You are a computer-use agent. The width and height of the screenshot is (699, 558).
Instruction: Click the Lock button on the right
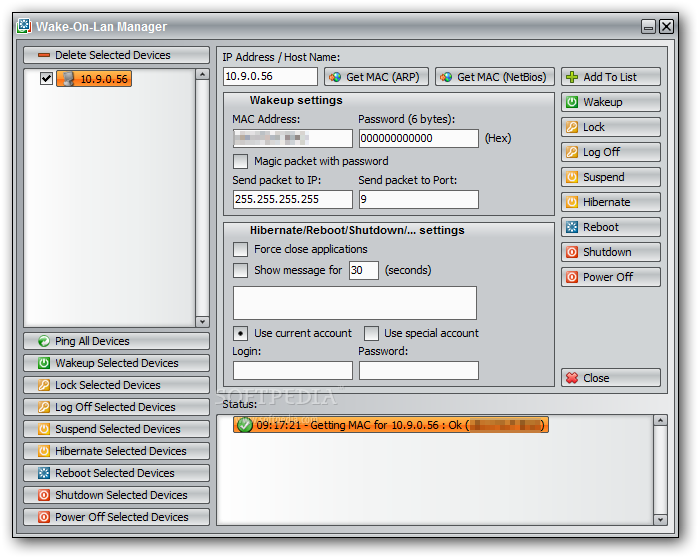[x=611, y=127]
